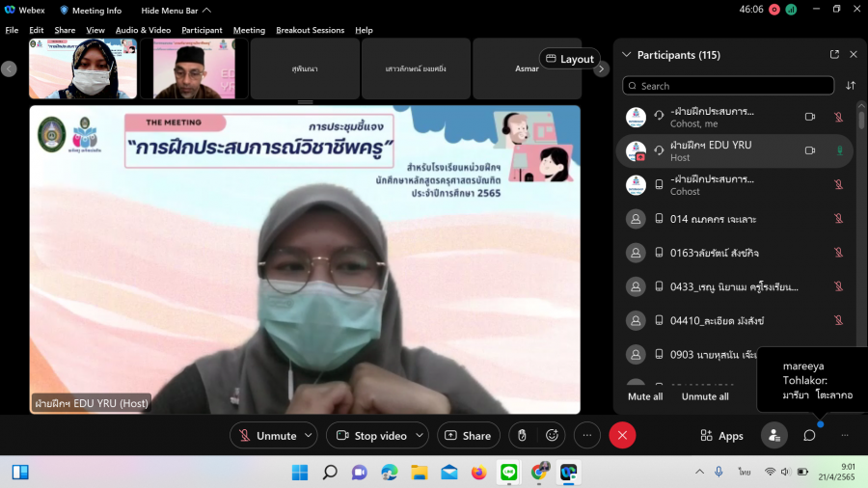Image resolution: width=868 pixels, height=488 pixels.
Task: Click the more options ellipsis beside Share
Action: click(587, 436)
